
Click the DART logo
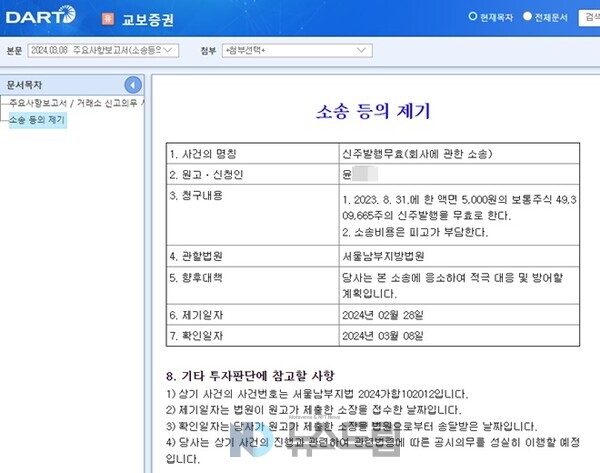[41, 15]
